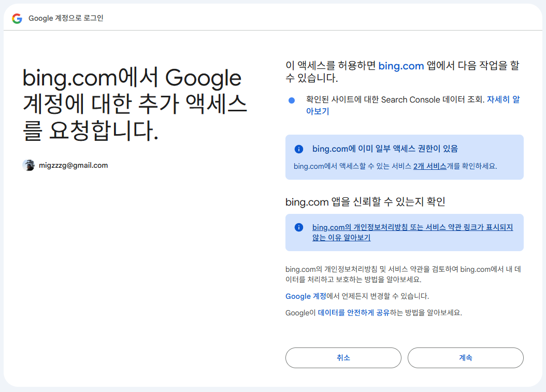Screen dimensions: 546x392
Task: Click the 취소 button
Action: 343,357
